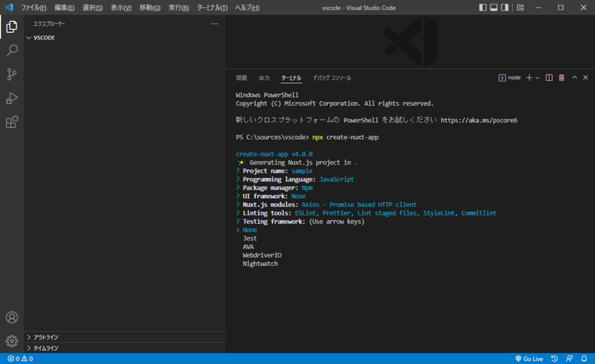
Task: Click the node terminal label
Action: 510,78
